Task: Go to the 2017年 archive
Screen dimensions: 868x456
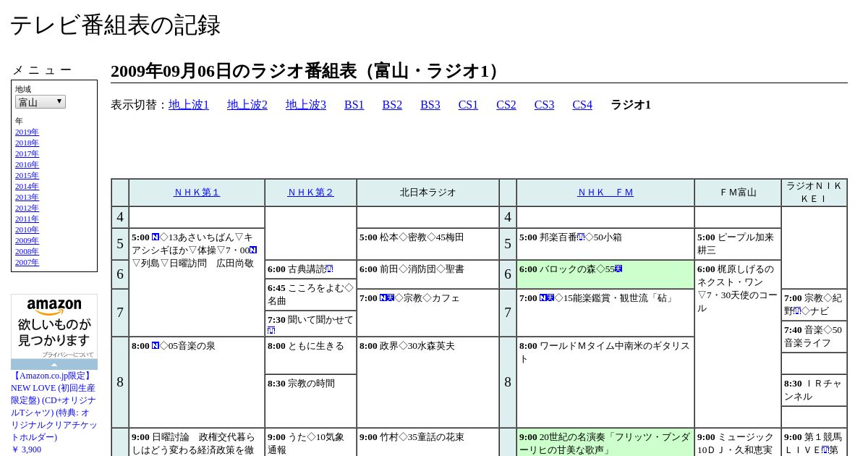Action: [27, 153]
